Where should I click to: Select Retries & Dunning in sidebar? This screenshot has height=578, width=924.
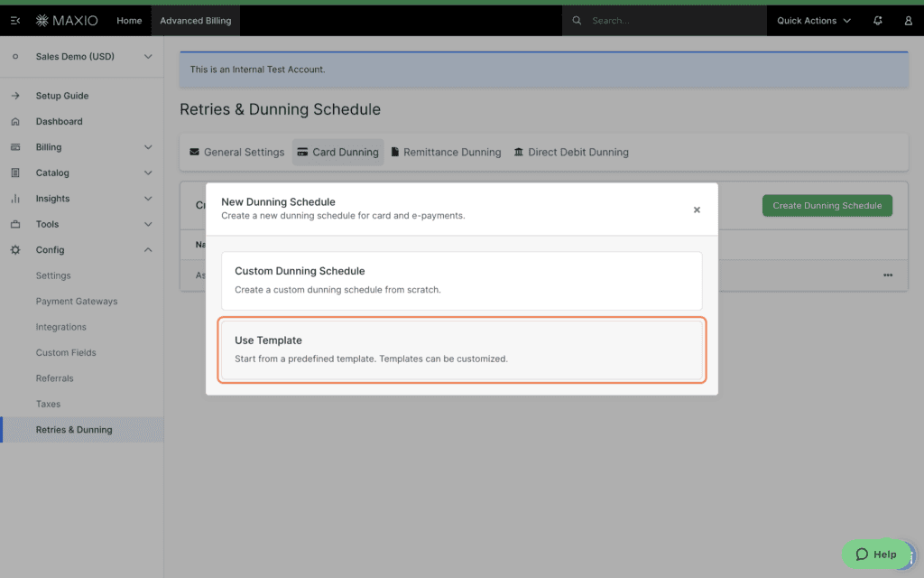tap(82, 430)
